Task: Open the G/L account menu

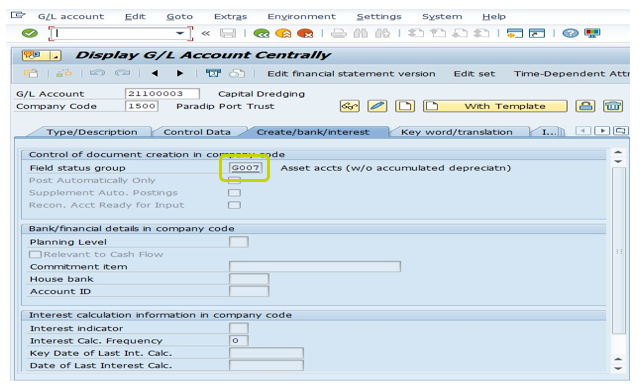Action: [x=71, y=17]
